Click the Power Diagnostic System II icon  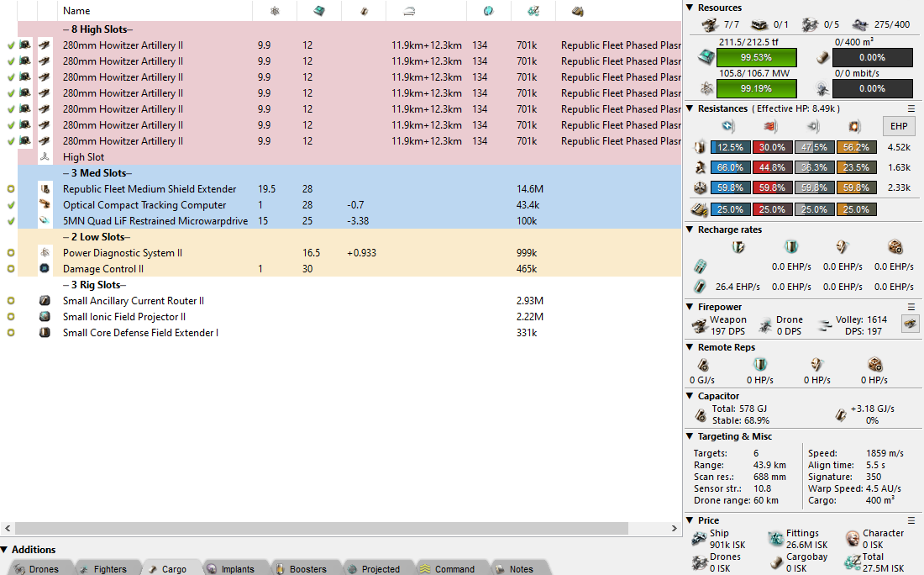coord(45,253)
